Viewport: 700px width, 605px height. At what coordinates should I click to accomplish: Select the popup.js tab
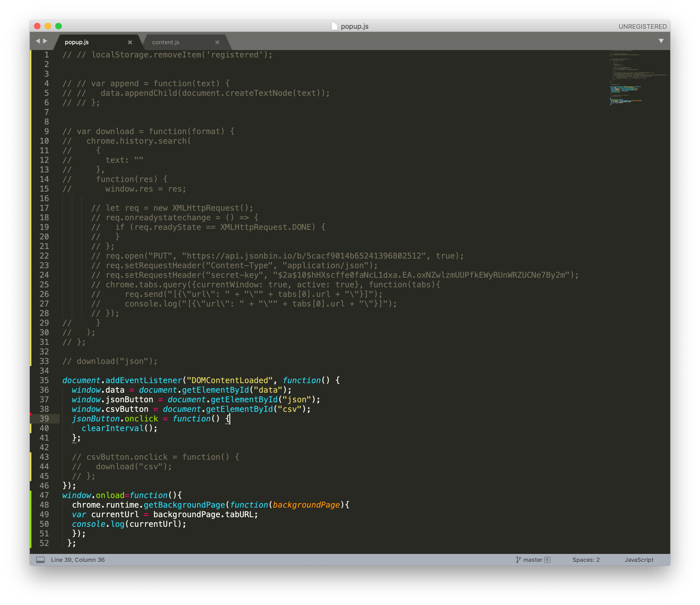tap(77, 42)
